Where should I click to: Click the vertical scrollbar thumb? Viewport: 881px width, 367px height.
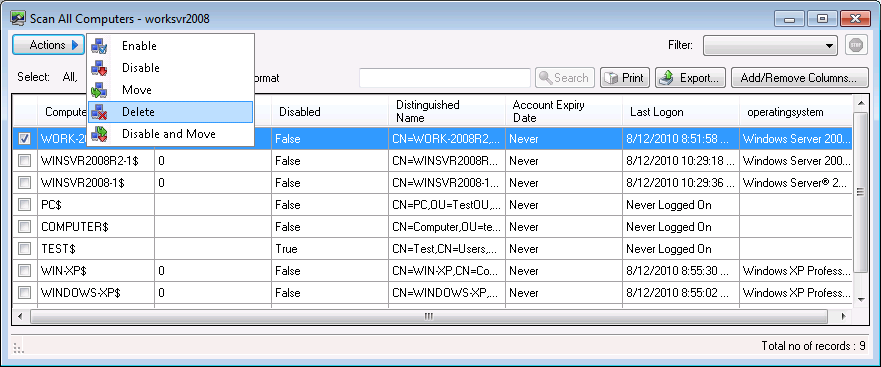pyautogui.click(x=860, y=192)
